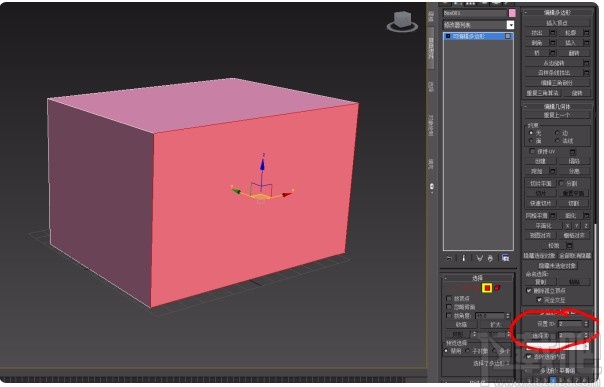Viewport: 604px width, 387px height.
Task: Click the 设置 ID value input field
Action: [570, 324]
